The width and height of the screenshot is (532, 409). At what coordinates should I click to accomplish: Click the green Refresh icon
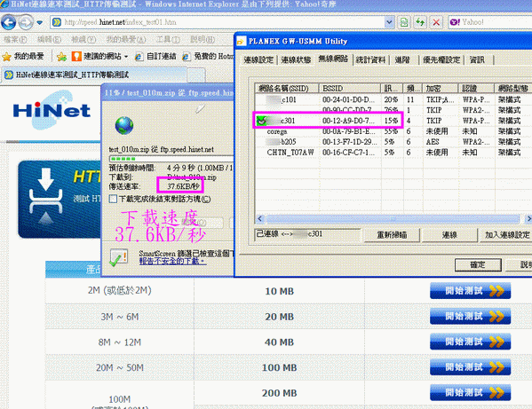tap(420, 22)
